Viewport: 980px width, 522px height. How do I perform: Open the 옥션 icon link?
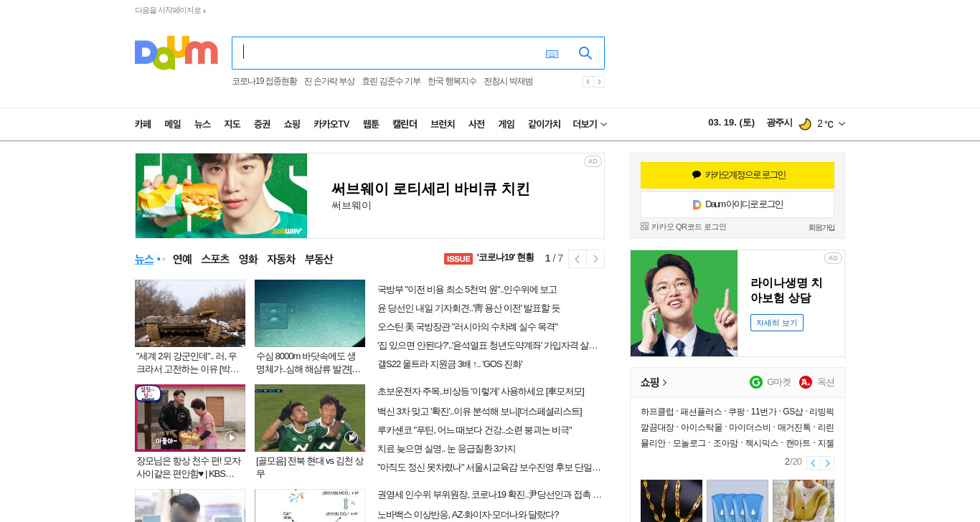[x=806, y=382]
